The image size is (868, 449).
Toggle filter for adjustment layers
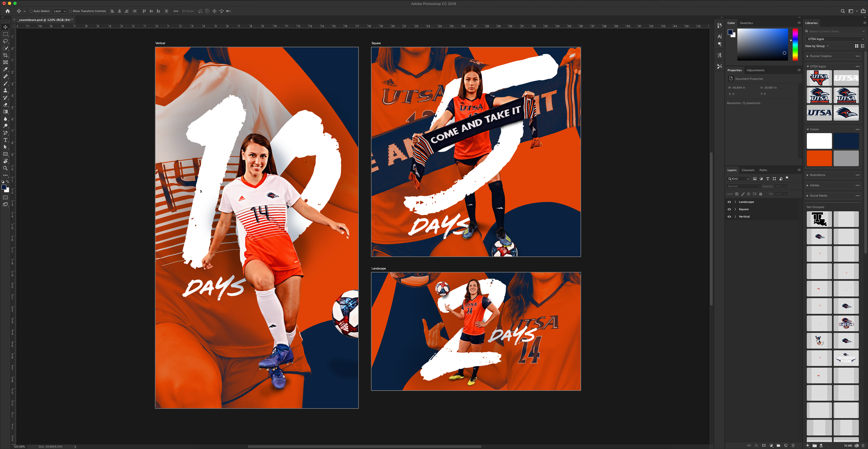point(761,179)
